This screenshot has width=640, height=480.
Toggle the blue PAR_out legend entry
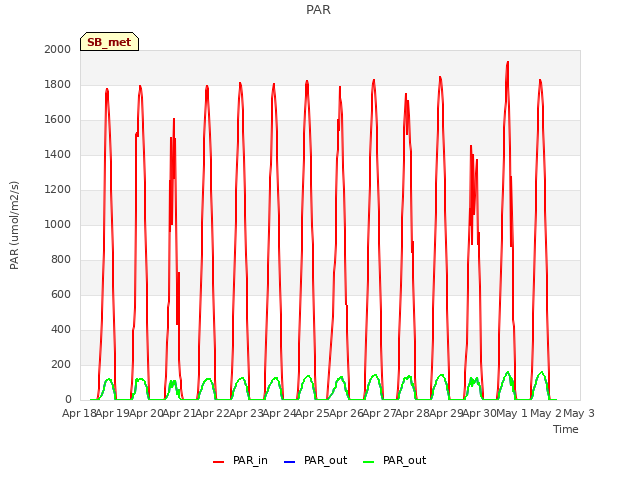click(315, 461)
